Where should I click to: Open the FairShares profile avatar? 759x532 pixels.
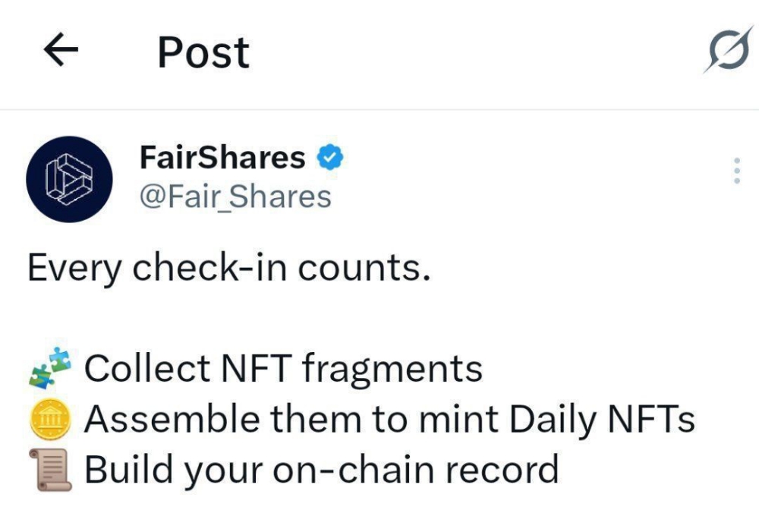[69, 179]
